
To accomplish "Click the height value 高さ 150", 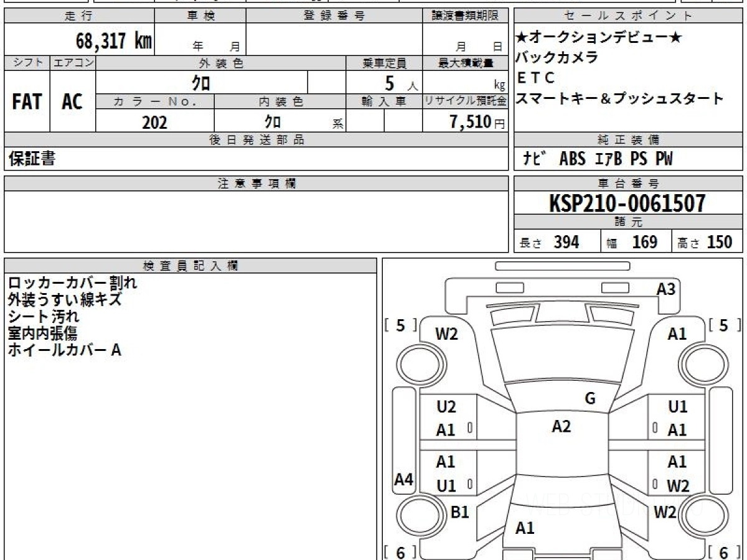I will pyautogui.click(x=705, y=242).
